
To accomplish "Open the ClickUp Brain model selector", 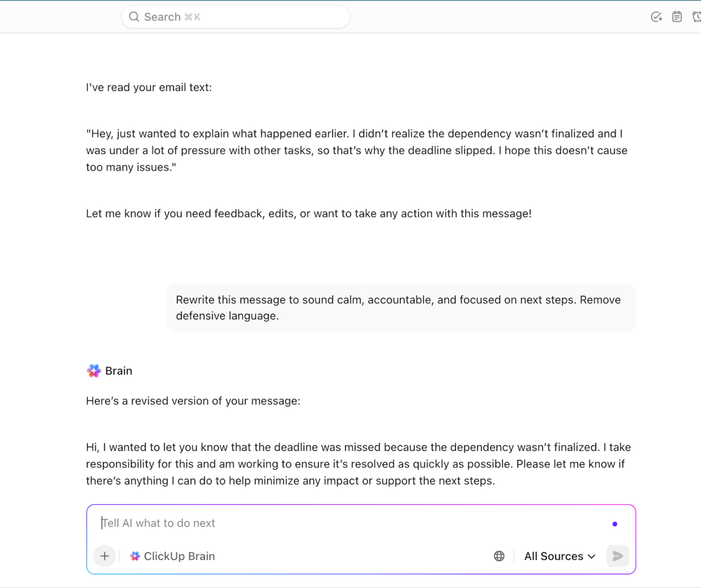I will point(172,556).
